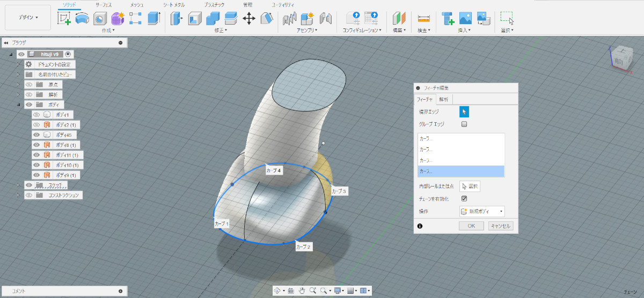This screenshot has height=298, width=644.
Task: Expand the スケッチ folder in browser
Action: pos(18,185)
